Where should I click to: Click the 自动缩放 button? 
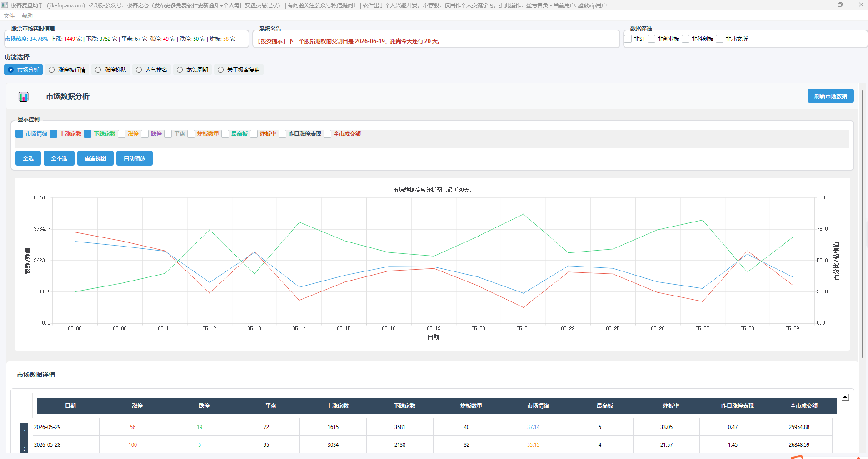pyautogui.click(x=135, y=158)
